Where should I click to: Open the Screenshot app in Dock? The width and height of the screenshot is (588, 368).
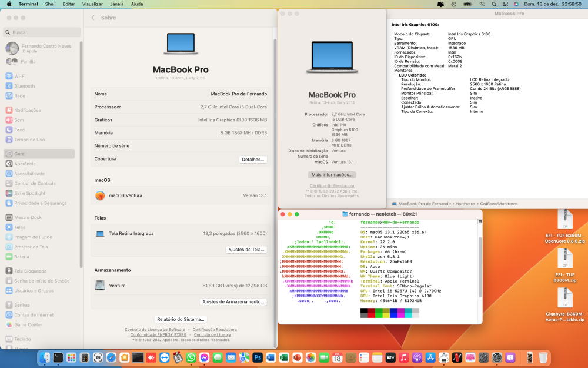[98, 357]
